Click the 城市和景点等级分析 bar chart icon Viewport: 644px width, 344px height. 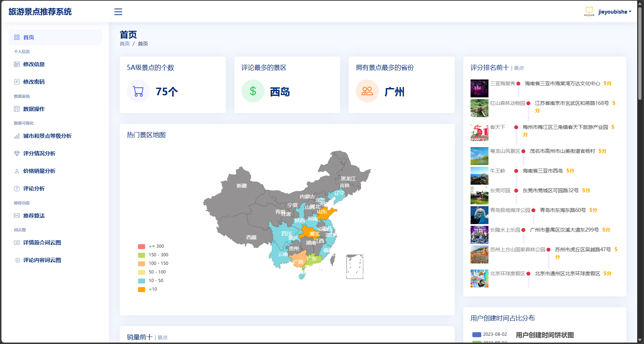coord(17,136)
